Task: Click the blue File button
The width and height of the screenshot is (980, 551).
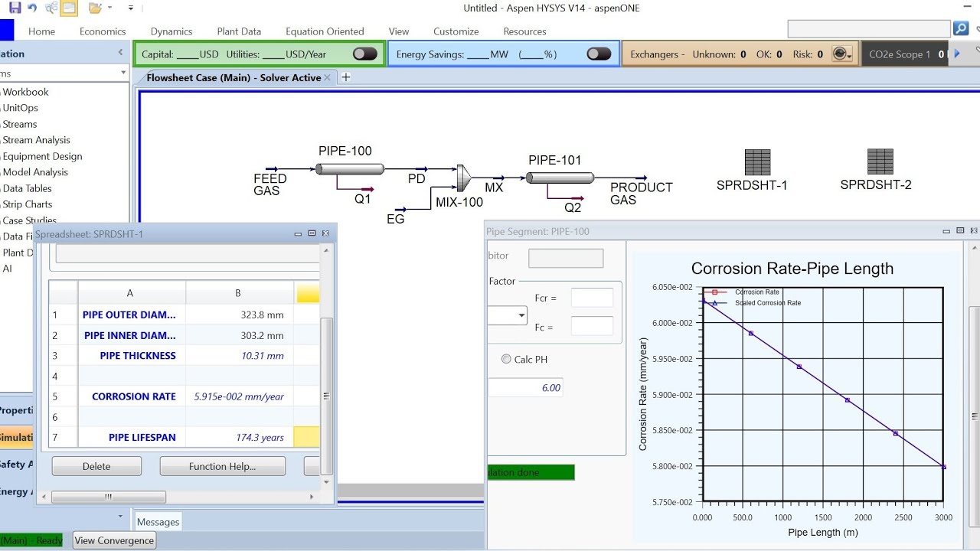Action: click(x=6, y=31)
